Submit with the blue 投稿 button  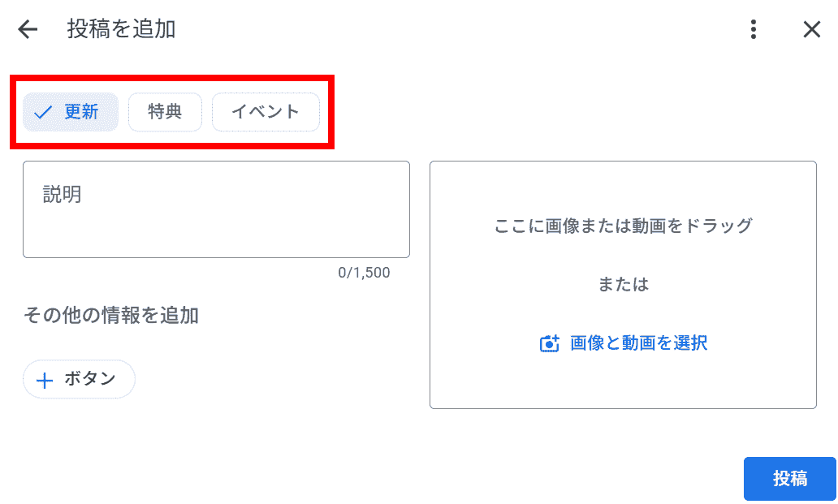click(x=789, y=479)
